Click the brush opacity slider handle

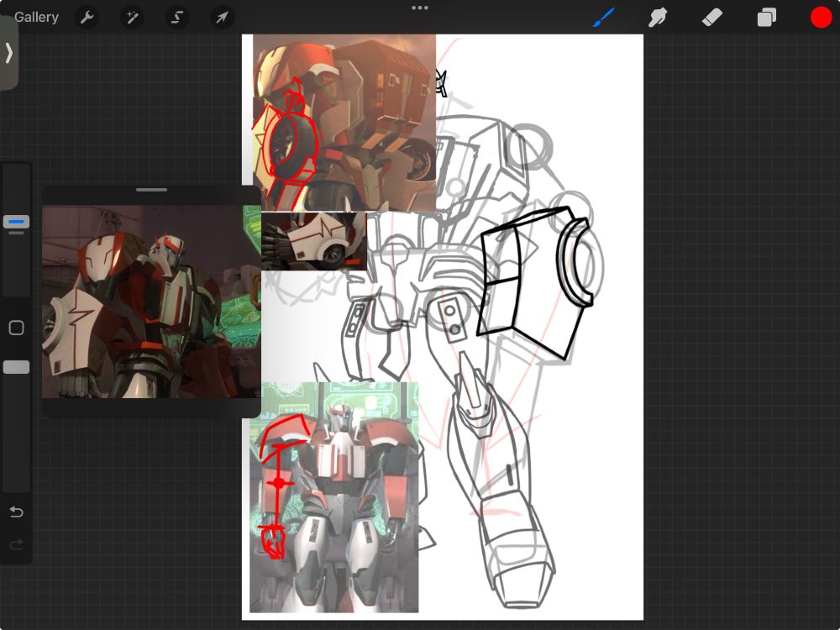tap(16, 367)
